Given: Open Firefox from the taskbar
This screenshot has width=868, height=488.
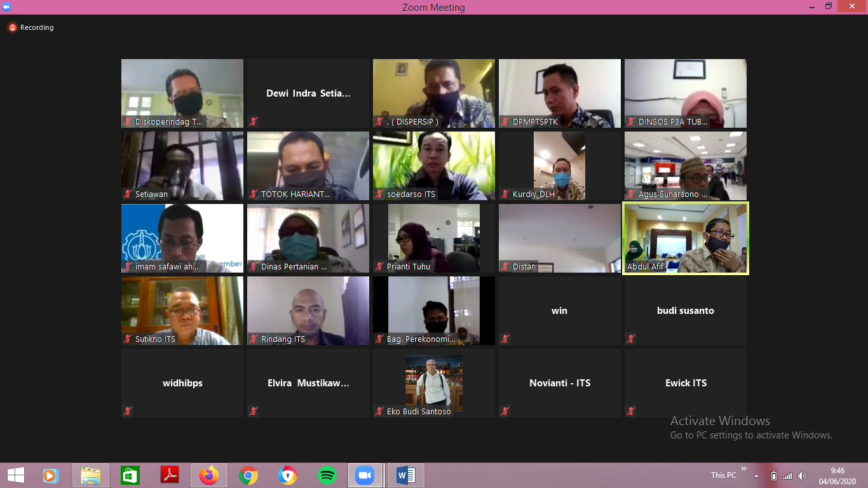Looking at the screenshot, I should click(208, 475).
